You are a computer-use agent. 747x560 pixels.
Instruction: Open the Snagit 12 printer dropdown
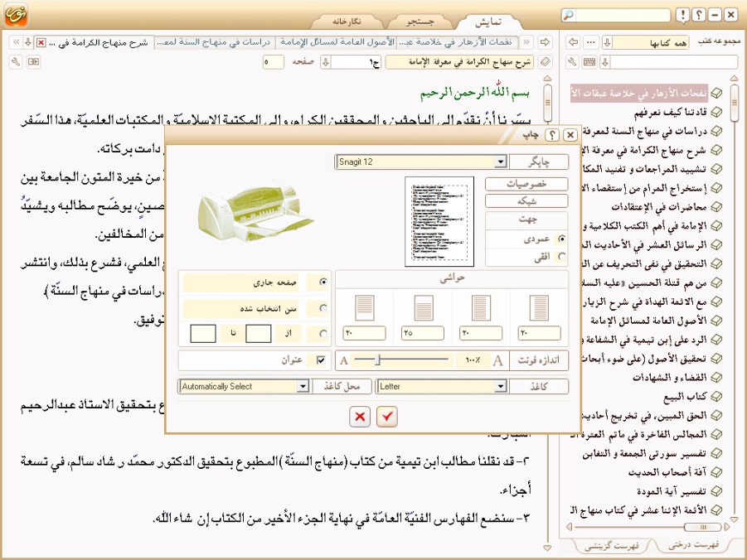pos(500,162)
